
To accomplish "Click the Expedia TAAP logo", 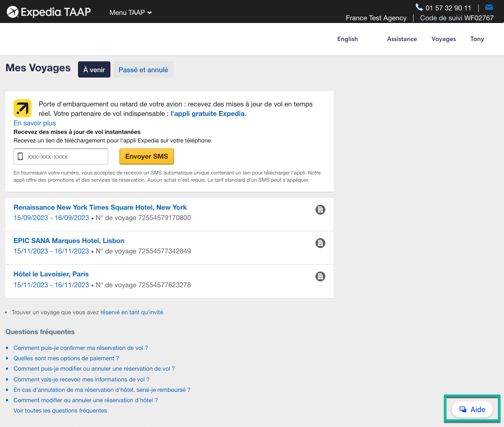I will pos(49,12).
